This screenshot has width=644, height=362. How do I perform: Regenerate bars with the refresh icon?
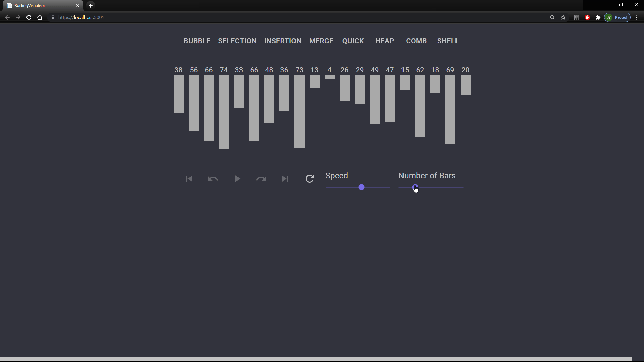point(310,179)
